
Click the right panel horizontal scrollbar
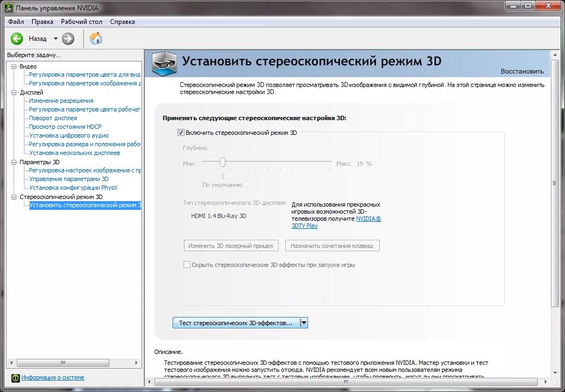346,382
